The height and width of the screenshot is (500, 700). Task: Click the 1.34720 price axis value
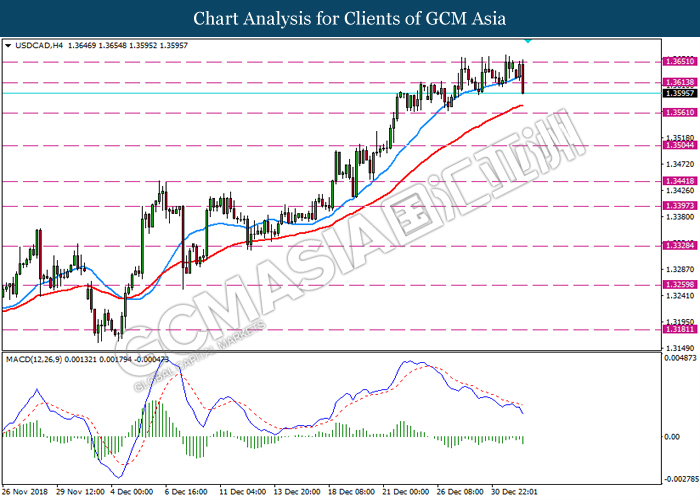pos(680,164)
